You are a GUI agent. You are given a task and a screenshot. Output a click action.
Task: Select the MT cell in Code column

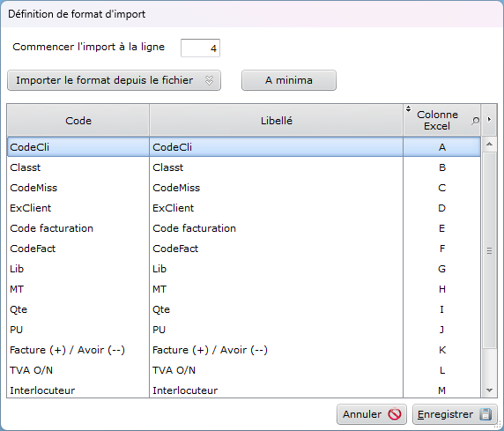[x=78, y=289]
